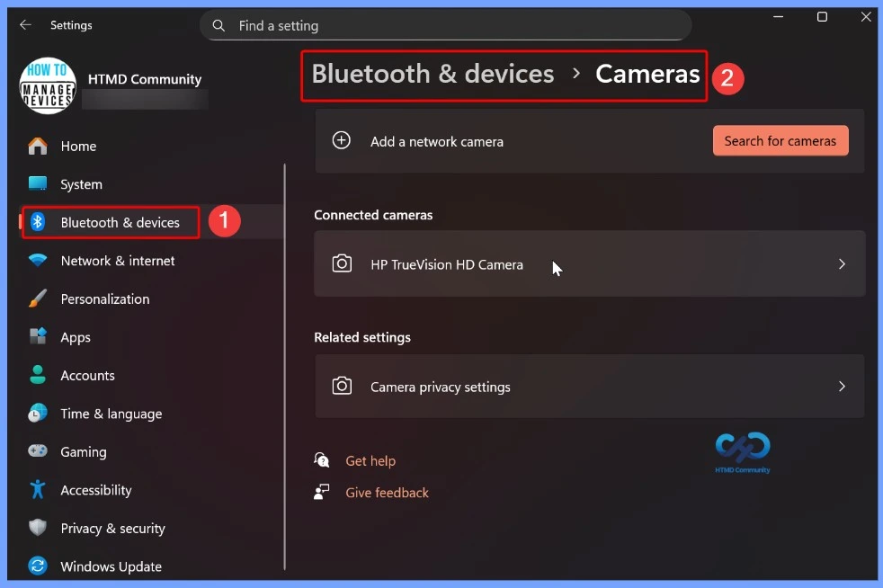This screenshot has width=883, height=588.
Task: Expand Camera privacy settings chevron
Action: 842,387
